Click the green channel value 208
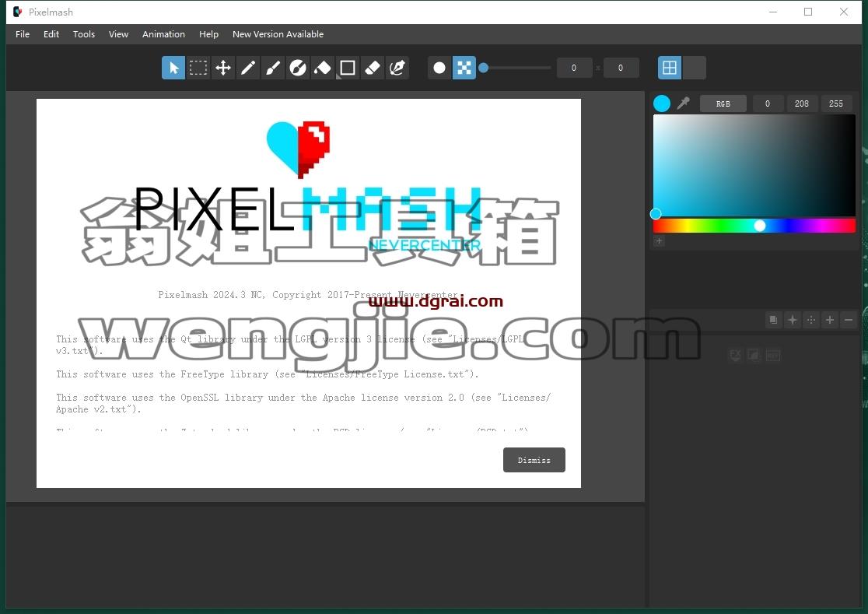This screenshot has width=868, height=614. (802, 104)
